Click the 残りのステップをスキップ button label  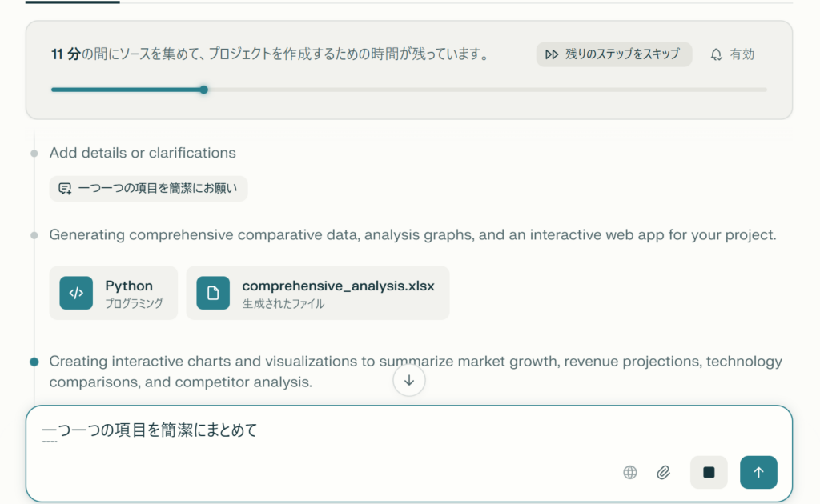point(622,54)
